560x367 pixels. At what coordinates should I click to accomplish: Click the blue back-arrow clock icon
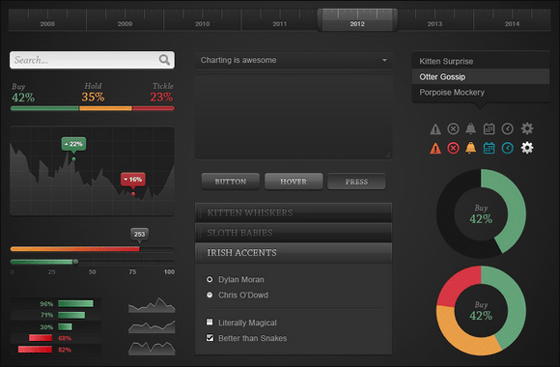click(x=508, y=148)
